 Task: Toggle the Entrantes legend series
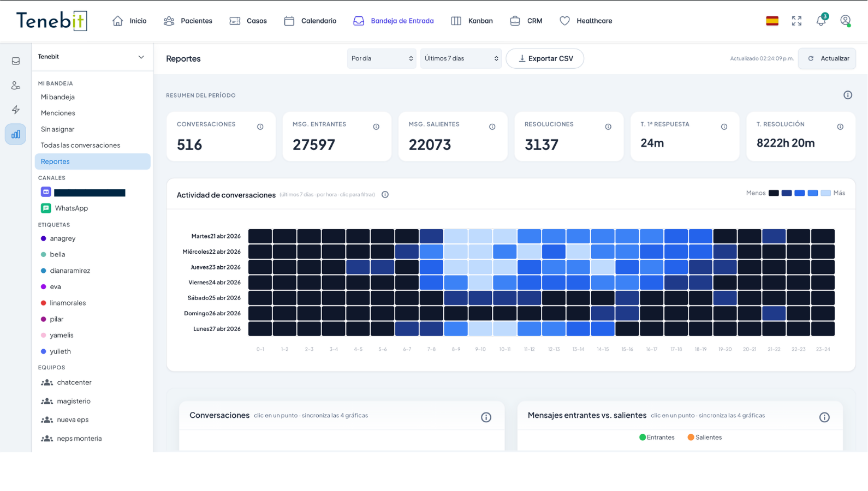click(657, 438)
